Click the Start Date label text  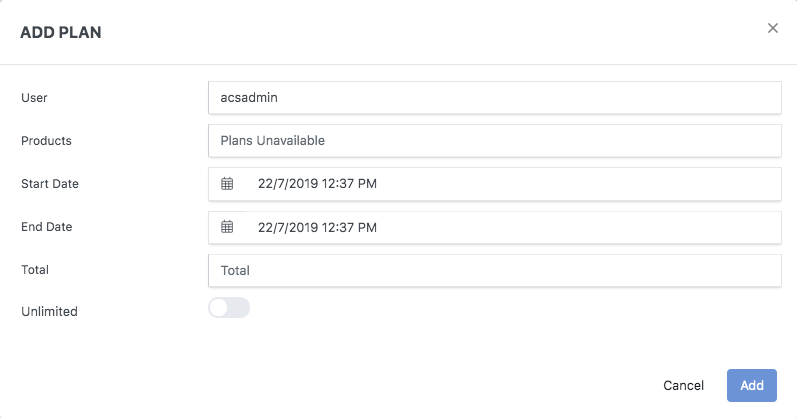50,184
